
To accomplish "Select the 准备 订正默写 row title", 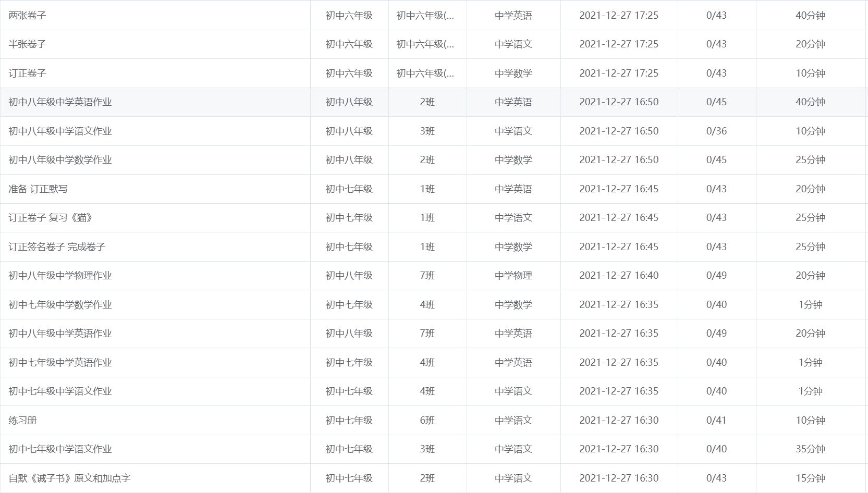I will (x=38, y=189).
